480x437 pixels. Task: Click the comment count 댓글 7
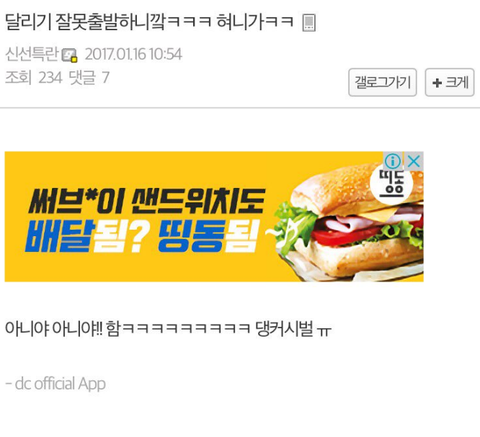[x=89, y=78]
